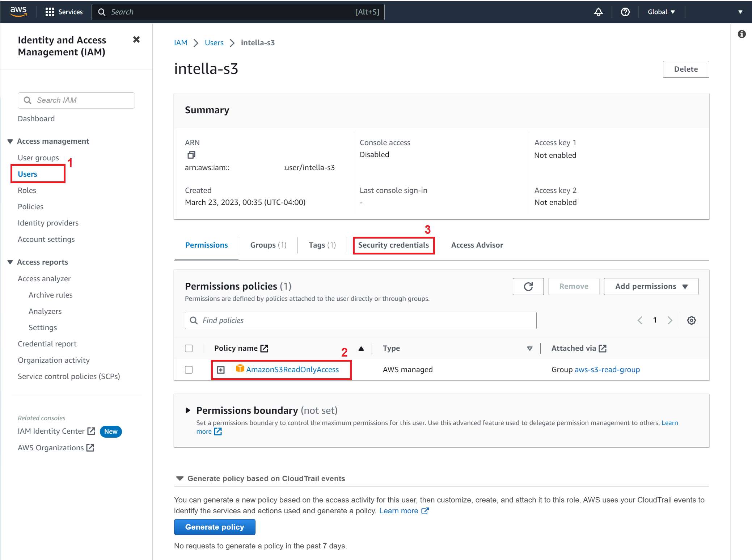
Task: Open Account settings in the sidebar
Action: [x=46, y=239]
